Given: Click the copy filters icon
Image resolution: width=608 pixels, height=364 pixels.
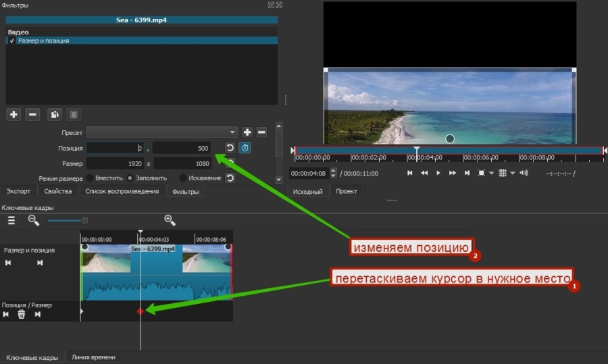Looking at the screenshot, I should pyautogui.click(x=55, y=114).
